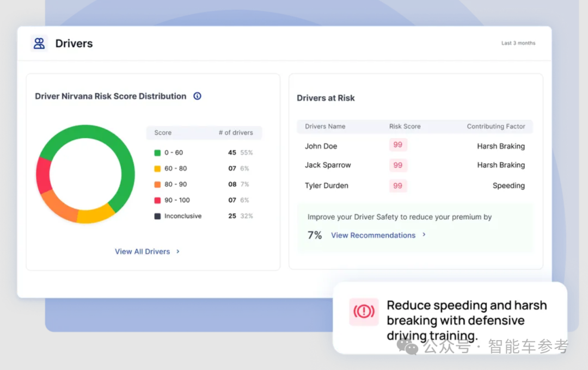
Task: Select the Tyler Durden driver row
Action: coord(415,186)
